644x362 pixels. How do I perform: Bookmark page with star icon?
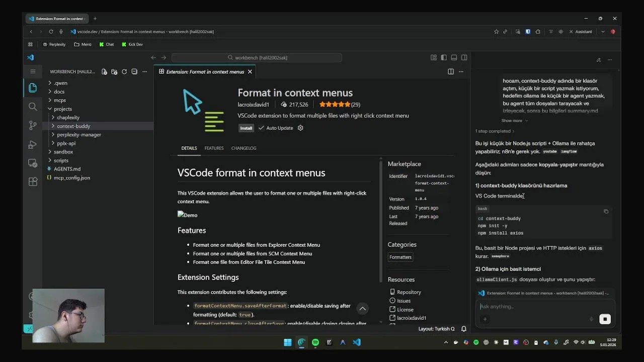(496, 31)
